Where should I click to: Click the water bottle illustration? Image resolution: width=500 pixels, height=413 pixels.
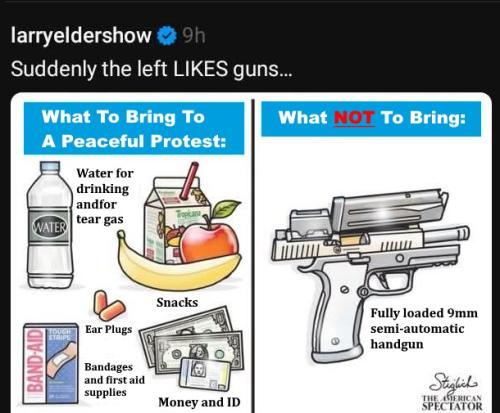[x=50, y=225]
